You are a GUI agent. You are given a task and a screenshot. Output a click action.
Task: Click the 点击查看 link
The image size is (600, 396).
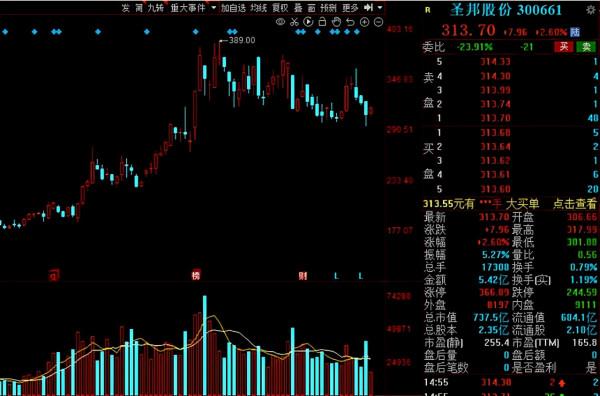(574, 204)
